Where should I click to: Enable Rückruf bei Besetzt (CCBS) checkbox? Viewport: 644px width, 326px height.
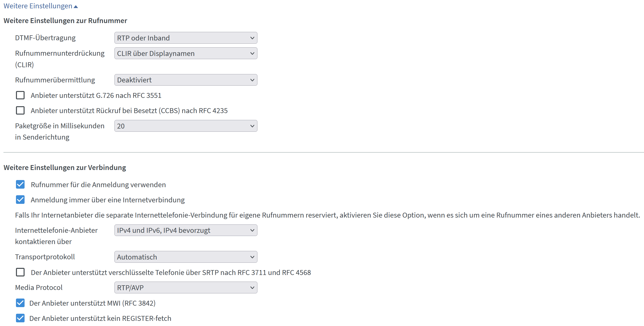click(20, 110)
